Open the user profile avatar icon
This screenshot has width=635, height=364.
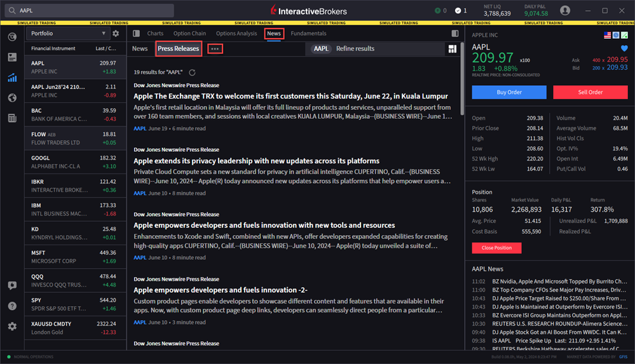click(x=565, y=11)
